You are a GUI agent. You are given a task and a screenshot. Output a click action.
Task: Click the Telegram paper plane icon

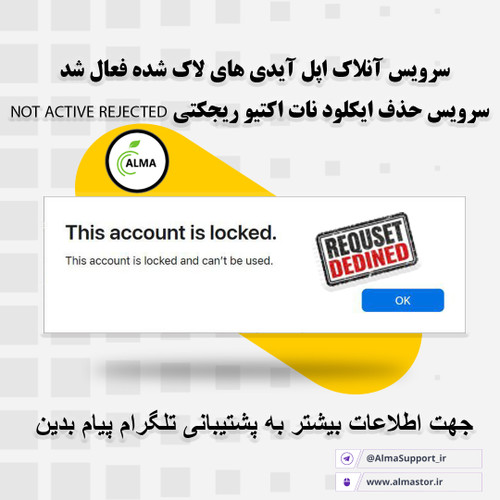347,458
